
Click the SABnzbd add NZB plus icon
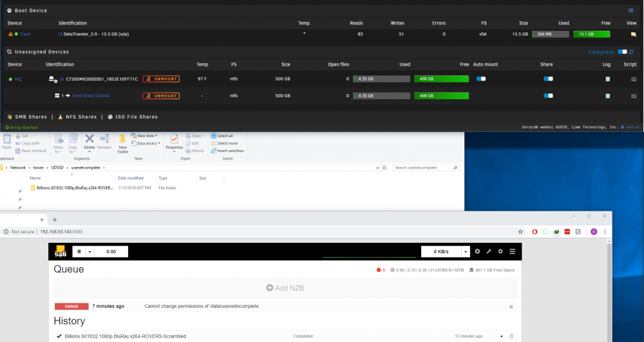[x=477, y=251]
